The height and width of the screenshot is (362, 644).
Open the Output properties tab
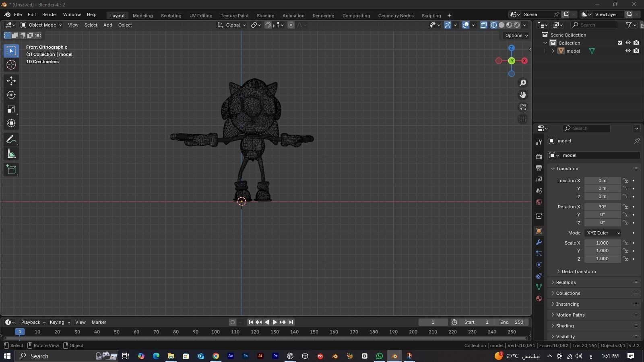click(x=539, y=168)
